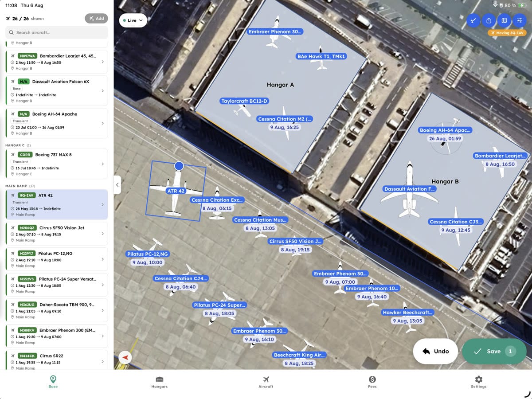The width and height of the screenshot is (532, 399).
Task: Expand the Cirrus SF50 Vision Jet row chevron
Action: (103, 234)
